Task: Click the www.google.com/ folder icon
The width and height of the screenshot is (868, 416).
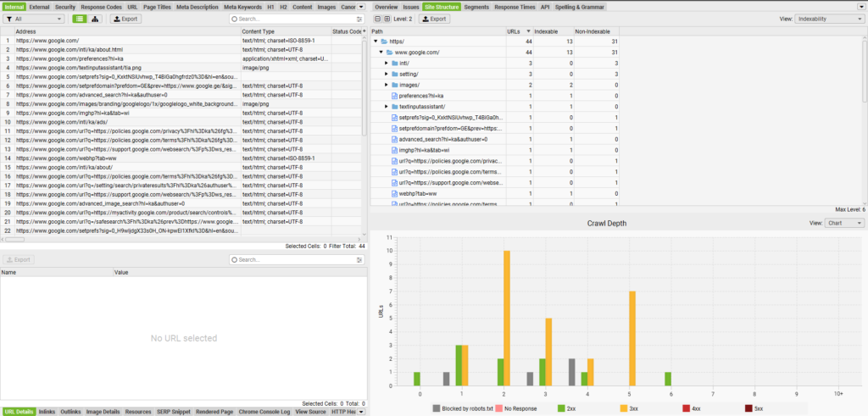Action: (x=389, y=52)
